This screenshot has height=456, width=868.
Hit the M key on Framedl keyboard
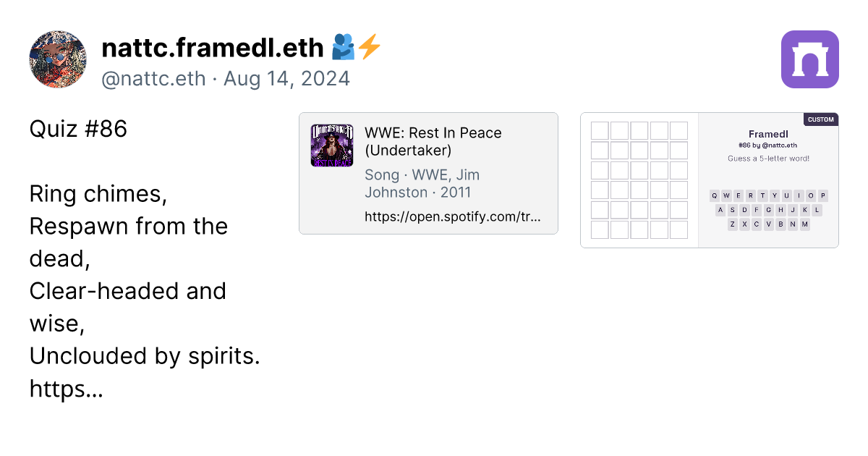(805, 224)
